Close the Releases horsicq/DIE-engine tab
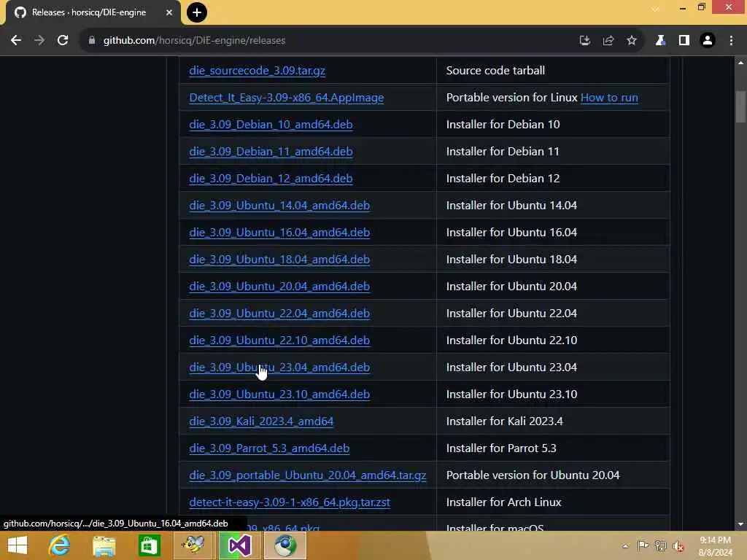The width and height of the screenshot is (747, 560). coord(169,12)
